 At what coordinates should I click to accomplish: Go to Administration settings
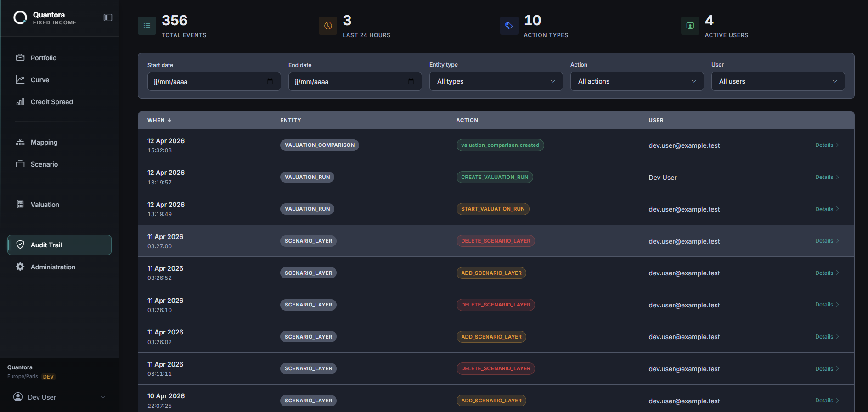coord(53,267)
